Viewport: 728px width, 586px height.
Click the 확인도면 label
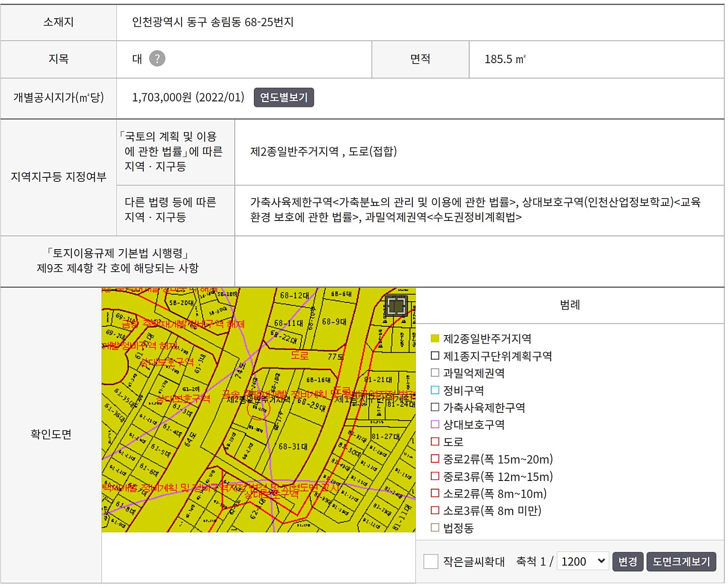(51, 434)
